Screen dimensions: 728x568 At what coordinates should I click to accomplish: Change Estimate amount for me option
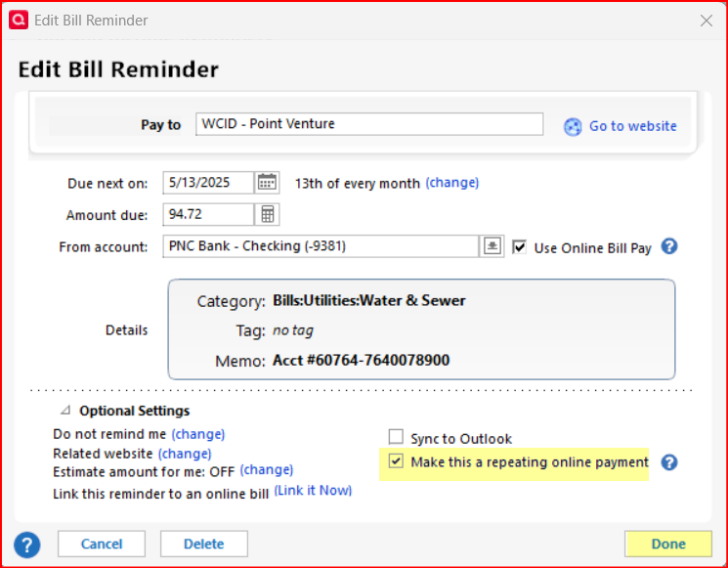coord(267,470)
